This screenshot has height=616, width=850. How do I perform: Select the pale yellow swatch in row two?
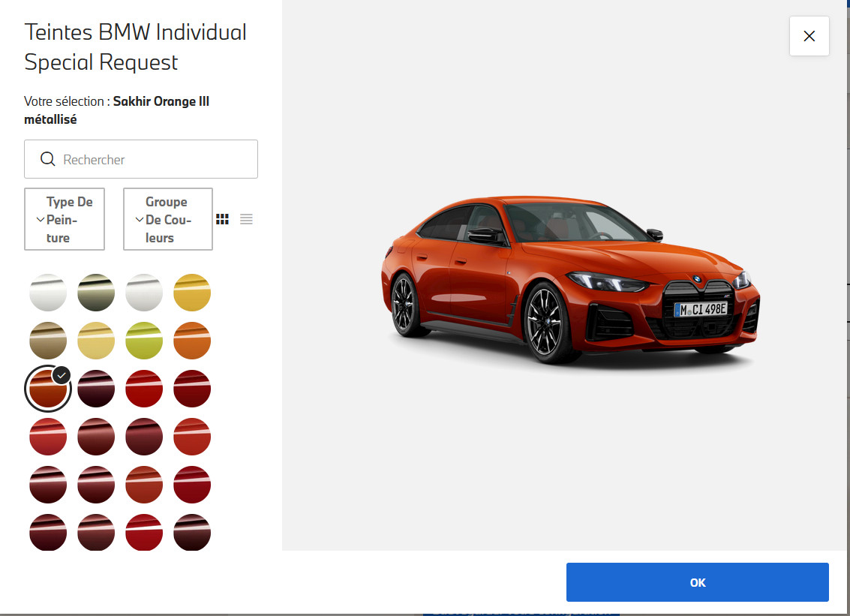[x=96, y=341]
